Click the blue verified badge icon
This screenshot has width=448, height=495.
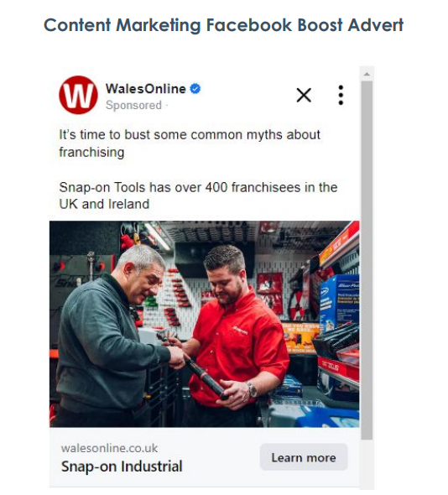point(195,89)
